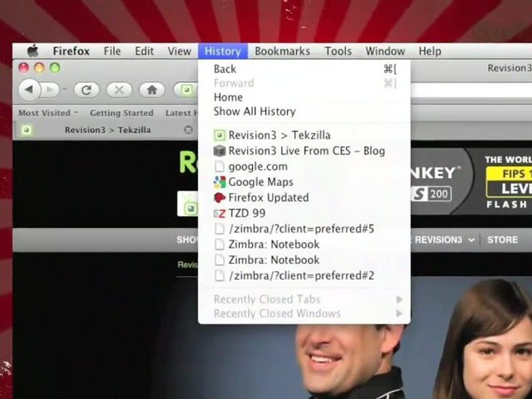Select Show All History
The height and width of the screenshot is (399, 532).
point(304,111)
